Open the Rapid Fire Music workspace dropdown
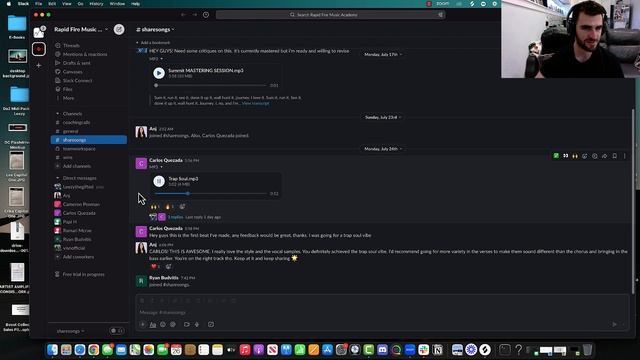640x360 pixels. [81, 29]
